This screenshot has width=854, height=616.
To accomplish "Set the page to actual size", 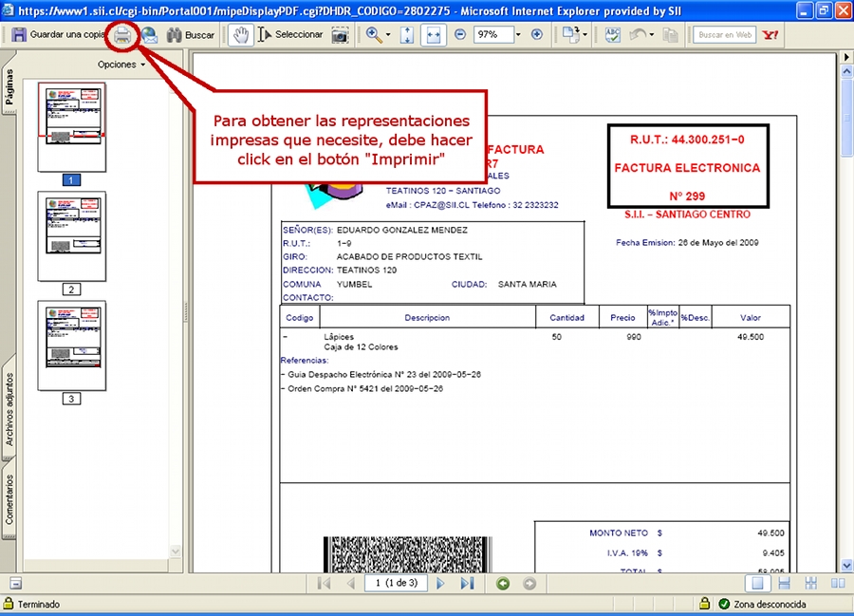I will click(x=407, y=35).
